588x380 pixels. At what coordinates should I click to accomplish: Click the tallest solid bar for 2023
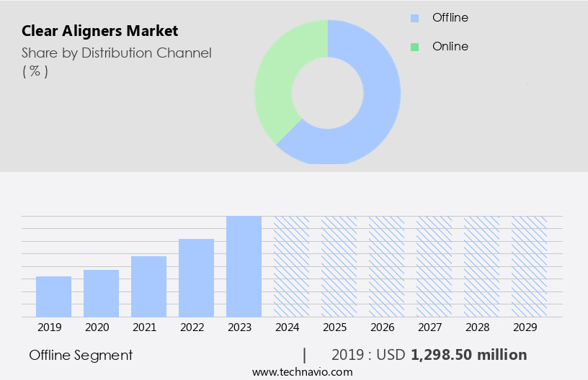(244, 266)
